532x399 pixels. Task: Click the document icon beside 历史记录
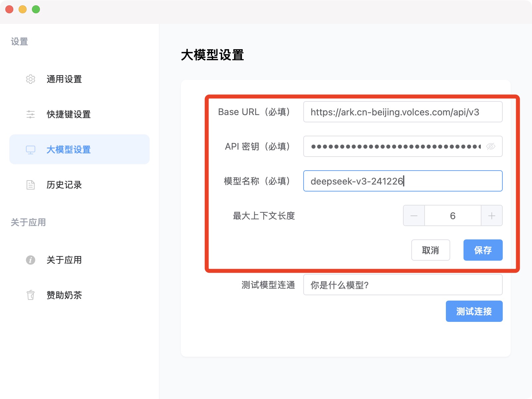(31, 185)
